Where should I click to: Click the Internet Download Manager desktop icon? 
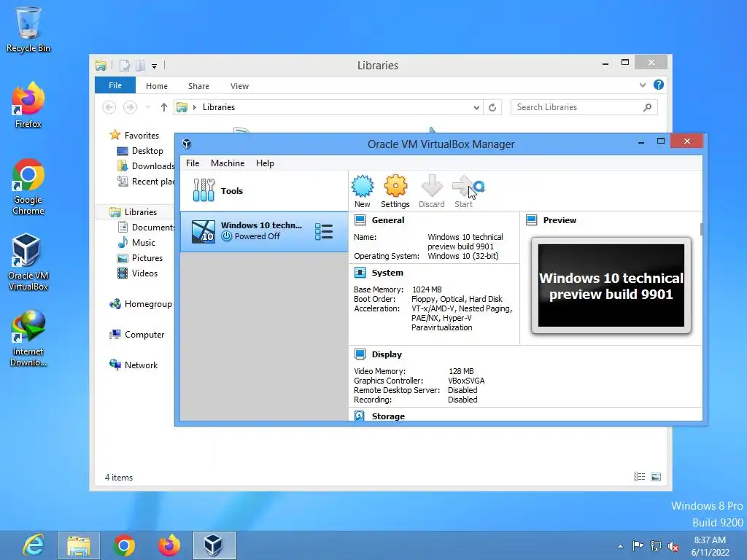point(28,338)
